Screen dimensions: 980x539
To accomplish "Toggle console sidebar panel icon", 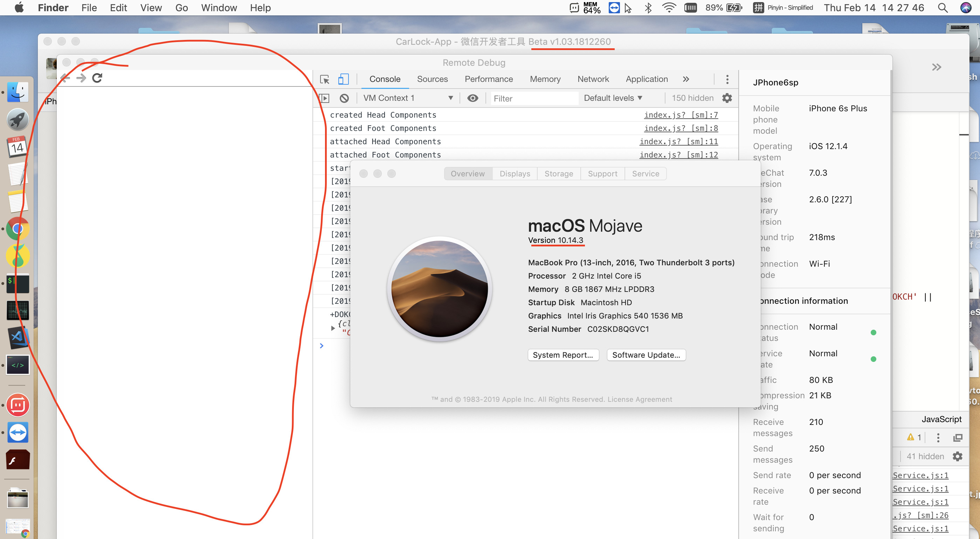I will coord(324,98).
